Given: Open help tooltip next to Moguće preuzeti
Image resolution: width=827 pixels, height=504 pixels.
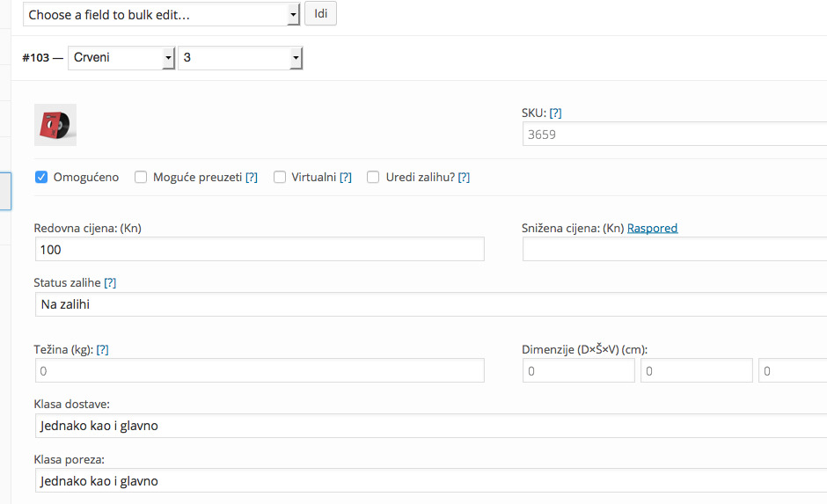Looking at the screenshot, I should [252, 177].
